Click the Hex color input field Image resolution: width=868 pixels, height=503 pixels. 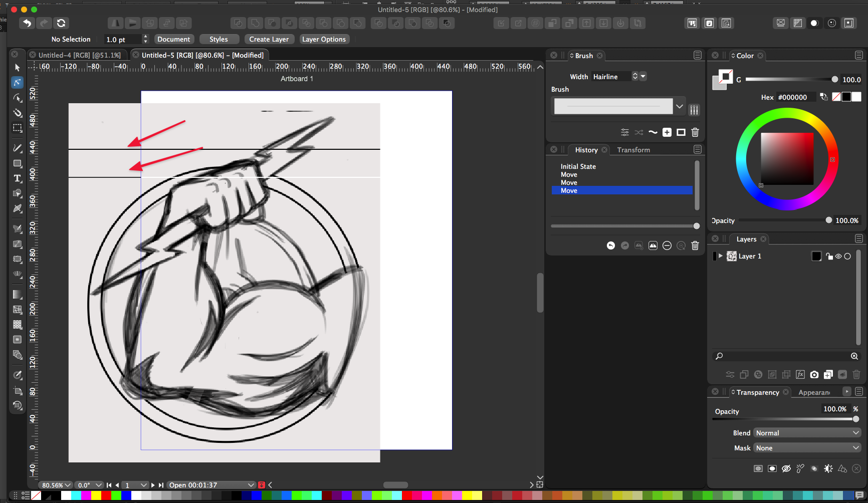point(795,97)
